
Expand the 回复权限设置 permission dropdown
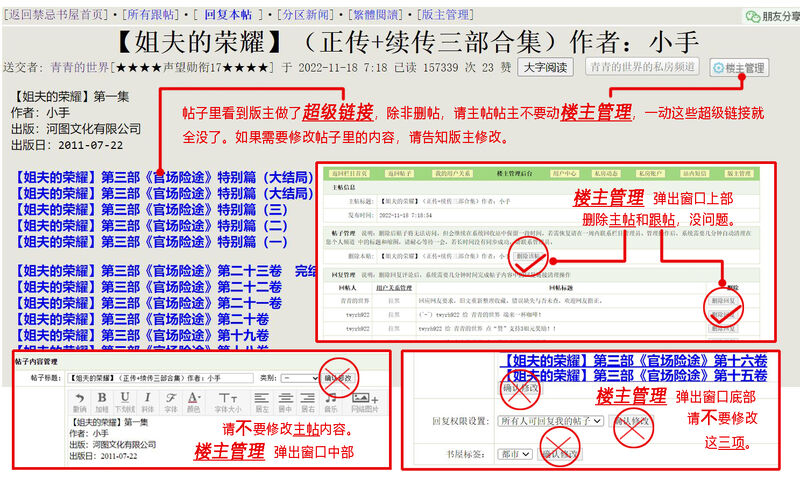click(x=551, y=422)
